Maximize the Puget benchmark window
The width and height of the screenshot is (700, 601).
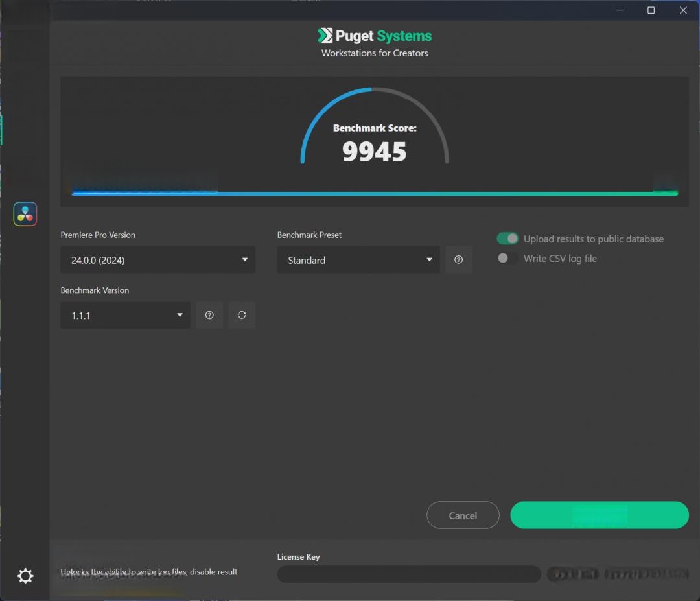651,10
